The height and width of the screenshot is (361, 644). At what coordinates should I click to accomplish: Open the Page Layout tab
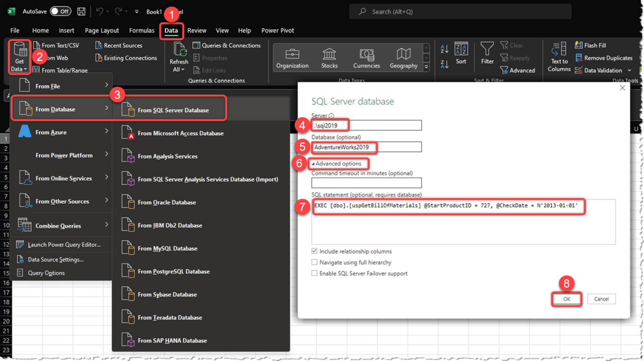tap(102, 30)
